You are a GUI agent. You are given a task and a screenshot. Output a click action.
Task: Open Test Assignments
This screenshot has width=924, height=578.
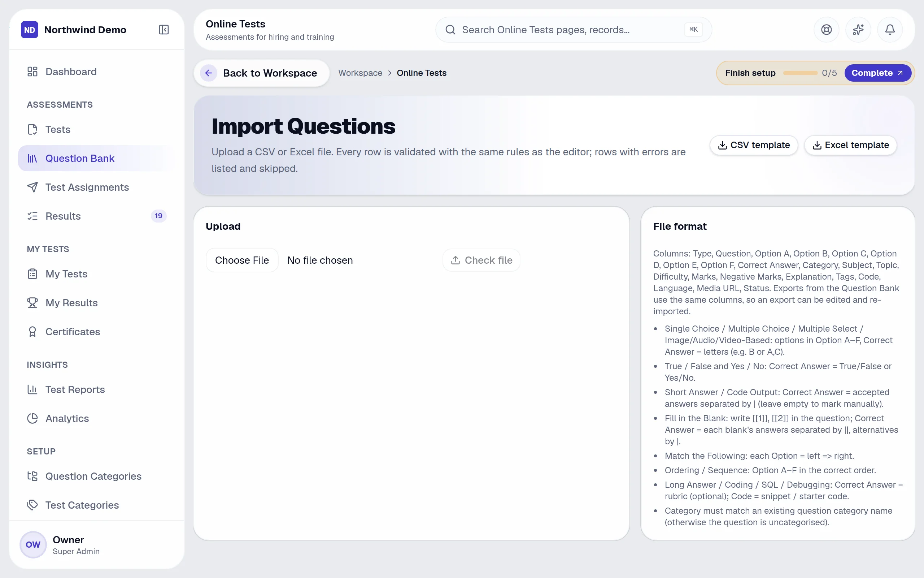pos(97,187)
